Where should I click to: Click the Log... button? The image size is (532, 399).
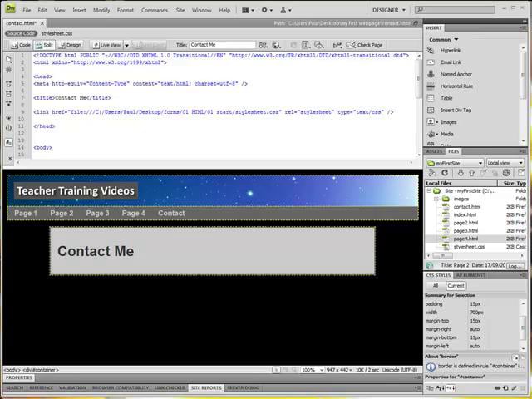pos(515,266)
